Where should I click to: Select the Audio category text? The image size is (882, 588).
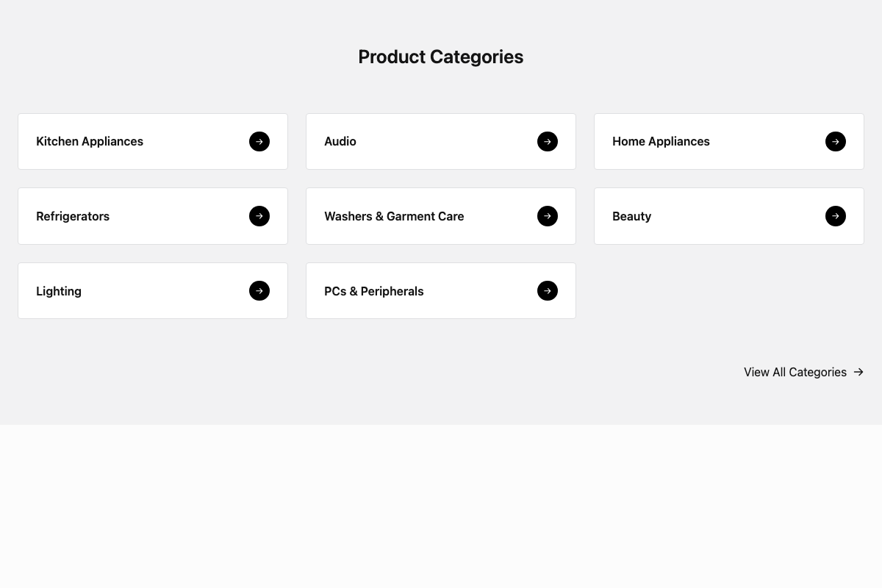340,141
